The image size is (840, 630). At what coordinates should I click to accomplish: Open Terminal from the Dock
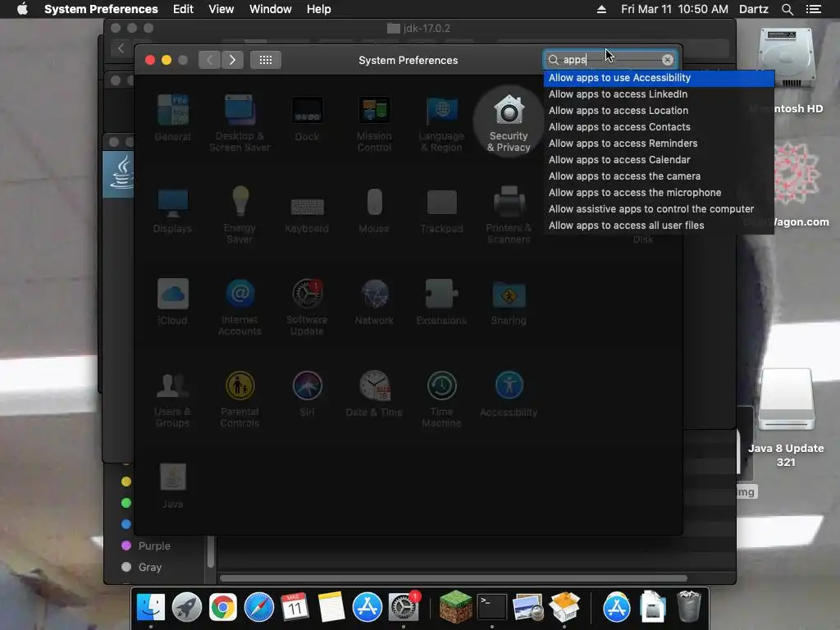[492, 606]
